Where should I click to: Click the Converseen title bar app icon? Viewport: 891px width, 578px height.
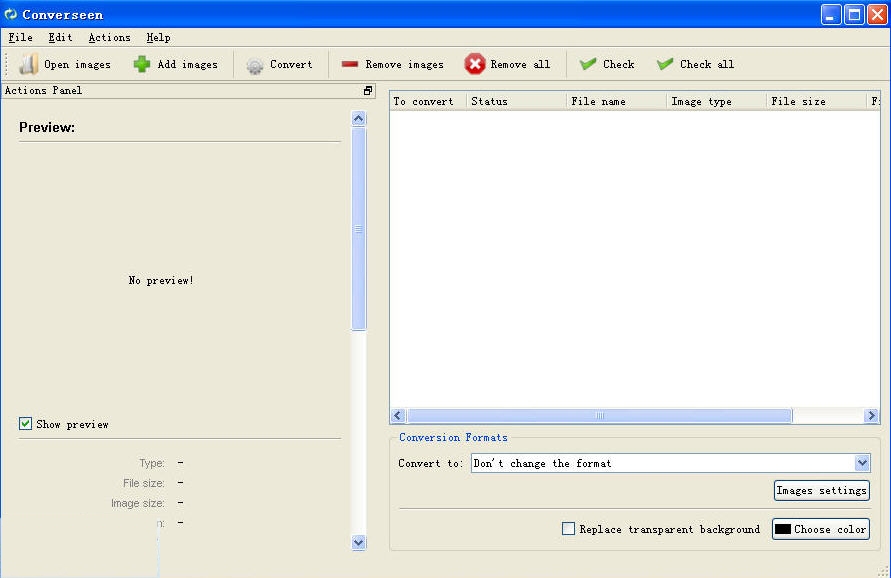tap(11, 14)
